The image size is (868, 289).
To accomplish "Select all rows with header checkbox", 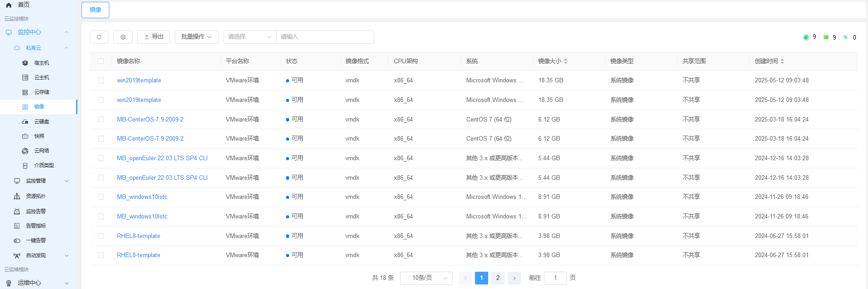I will click(101, 61).
